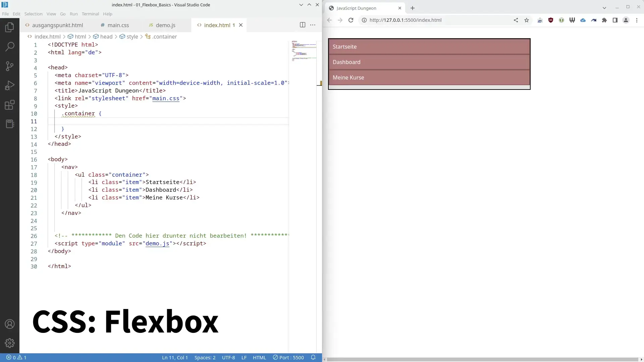
Task: Click the Manage gear icon
Action: point(10,343)
